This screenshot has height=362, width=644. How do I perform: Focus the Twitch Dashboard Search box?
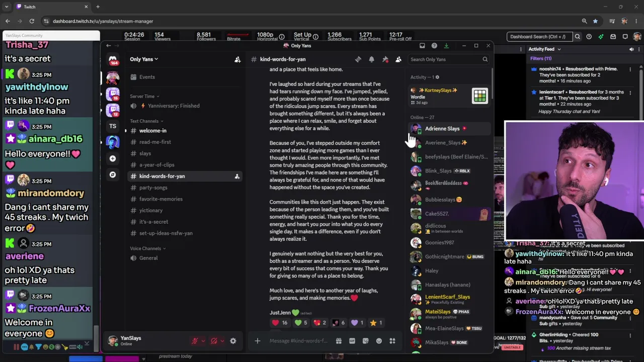(x=539, y=37)
